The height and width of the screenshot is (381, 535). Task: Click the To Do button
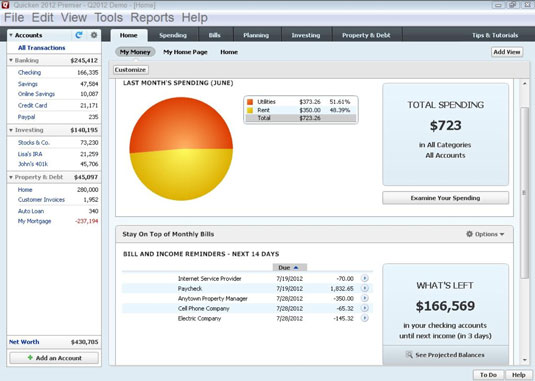488,375
